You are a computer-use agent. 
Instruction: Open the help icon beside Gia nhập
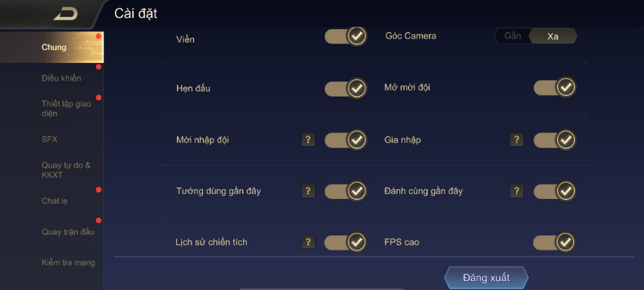click(517, 139)
